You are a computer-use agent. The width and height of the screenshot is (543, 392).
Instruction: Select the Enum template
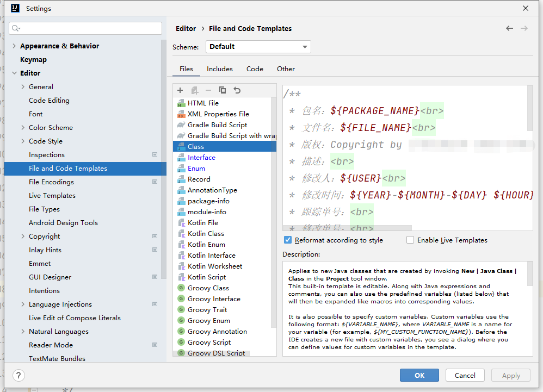pyautogui.click(x=196, y=168)
